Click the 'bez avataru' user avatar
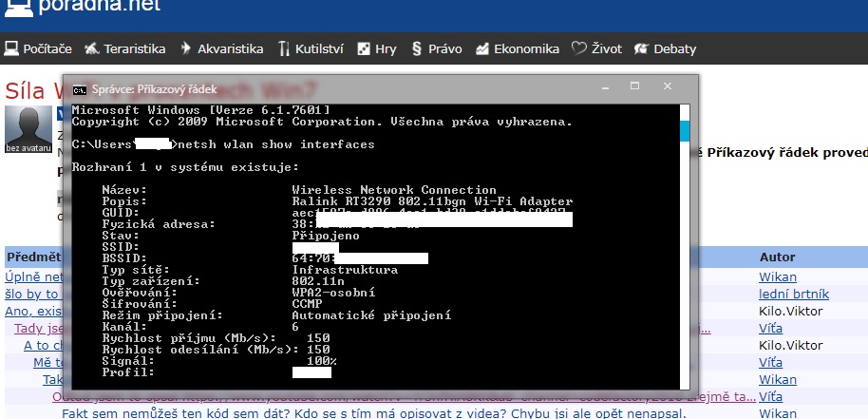This screenshot has height=419, width=868. pyautogui.click(x=28, y=129)
